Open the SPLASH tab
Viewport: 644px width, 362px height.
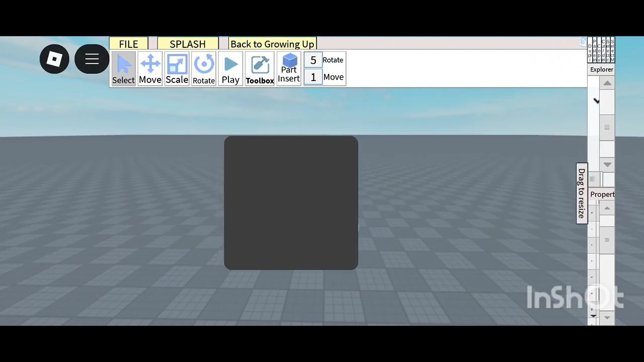click(188, 44)
